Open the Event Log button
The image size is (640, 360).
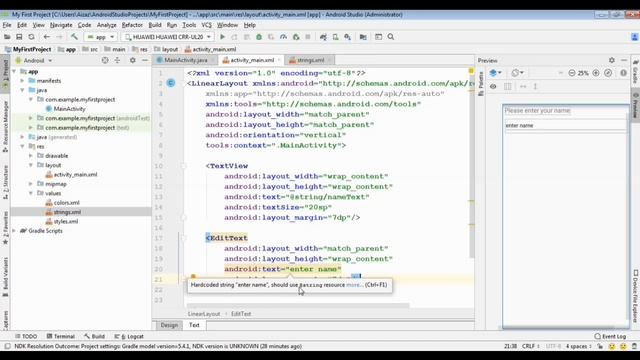point(611,336)
